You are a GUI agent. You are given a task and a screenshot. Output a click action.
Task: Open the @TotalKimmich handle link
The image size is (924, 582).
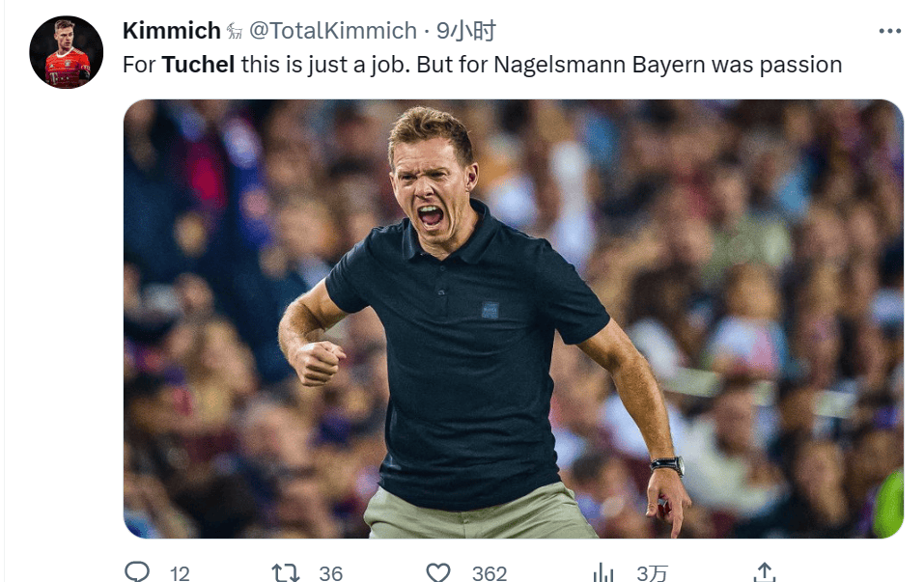point(333,31)
